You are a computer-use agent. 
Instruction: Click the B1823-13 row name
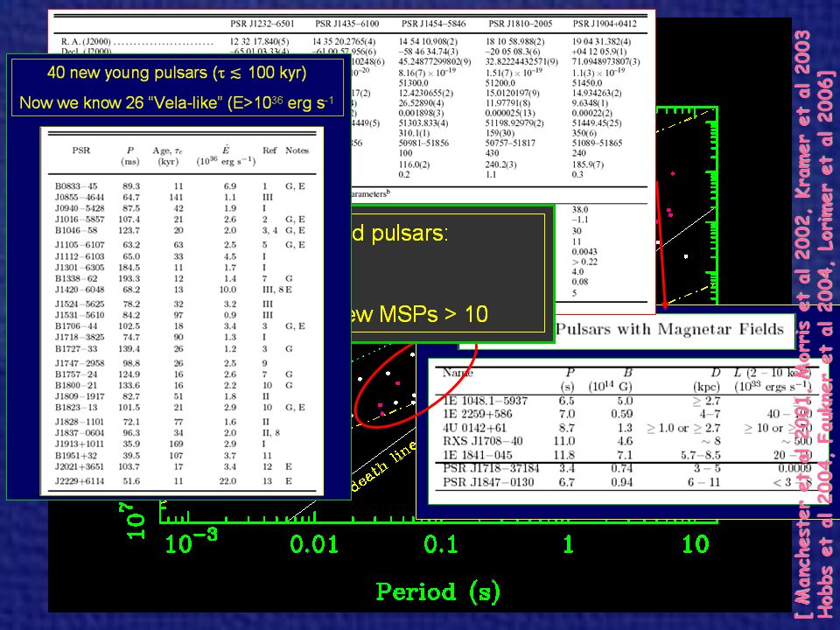pos(76,407)
